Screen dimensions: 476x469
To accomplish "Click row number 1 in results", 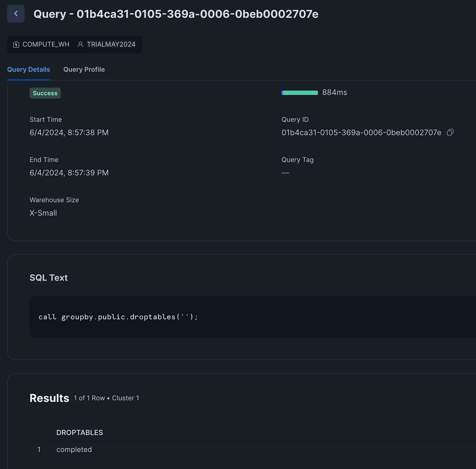I will [x=39, y=449].
